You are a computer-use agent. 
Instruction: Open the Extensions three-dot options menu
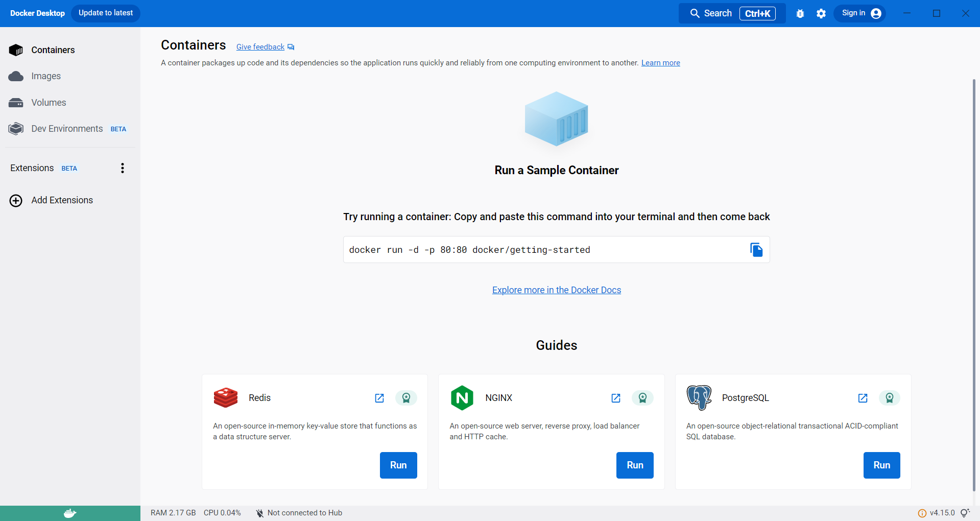[122, 168]
